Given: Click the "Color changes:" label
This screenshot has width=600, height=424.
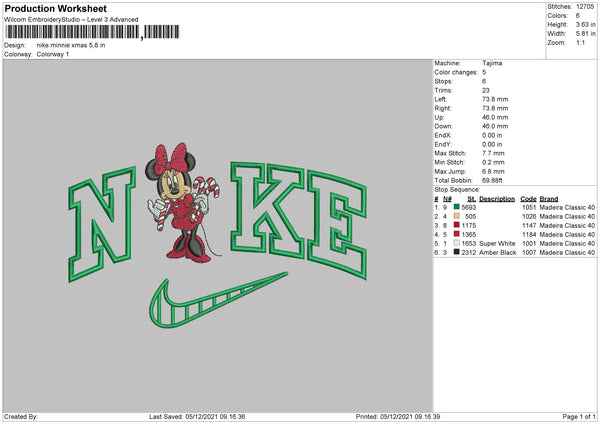Looking at the screenshot, I should tap(456, 72).
